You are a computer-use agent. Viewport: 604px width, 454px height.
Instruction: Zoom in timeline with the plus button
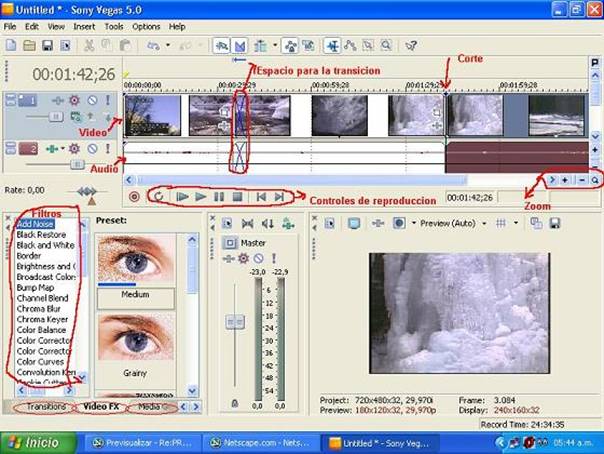[x=565, y=180]
